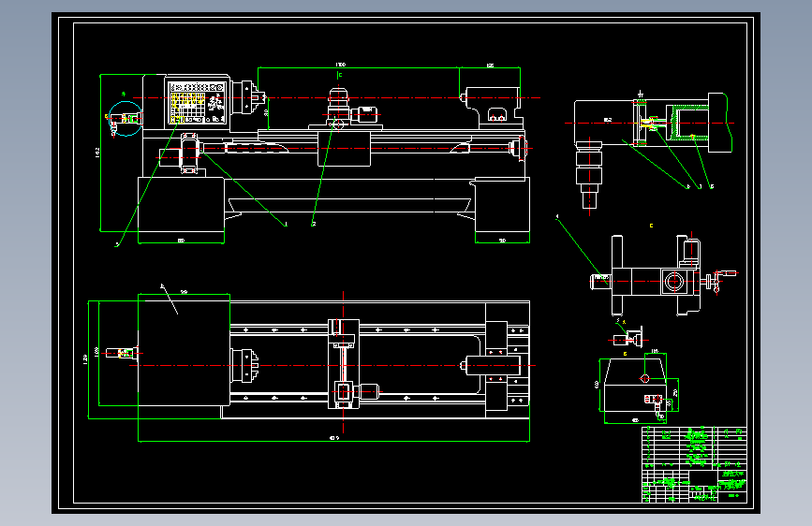Click the cyan detail circle left of headstock
The width and height of the screenshot is (812, 526).
pyautogui.click(x=125, y=119)
